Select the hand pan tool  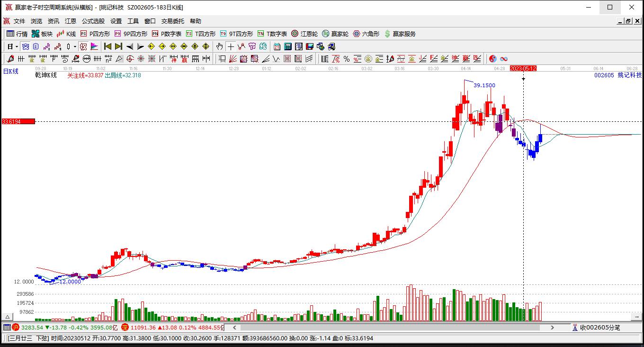coord(219,46)
